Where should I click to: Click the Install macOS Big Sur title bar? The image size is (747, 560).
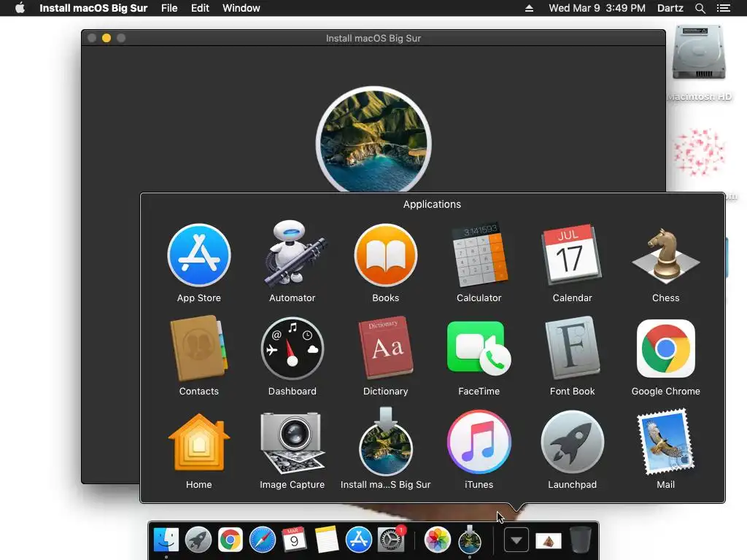click(x=373, y=38)
